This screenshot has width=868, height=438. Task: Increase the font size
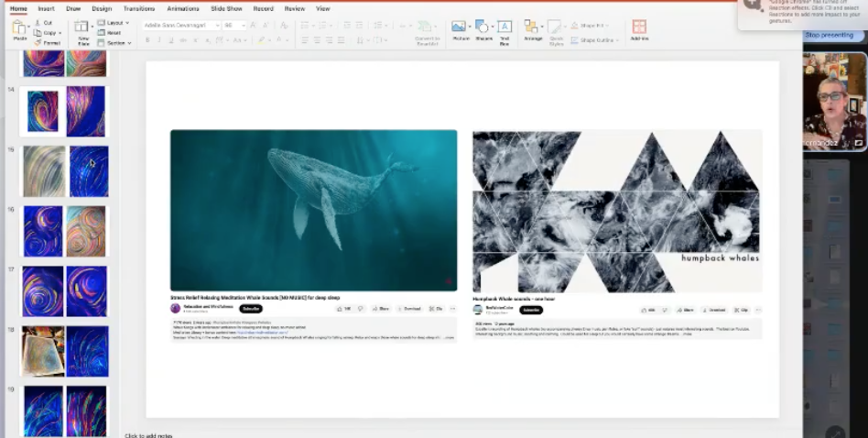tap(253, 26)
